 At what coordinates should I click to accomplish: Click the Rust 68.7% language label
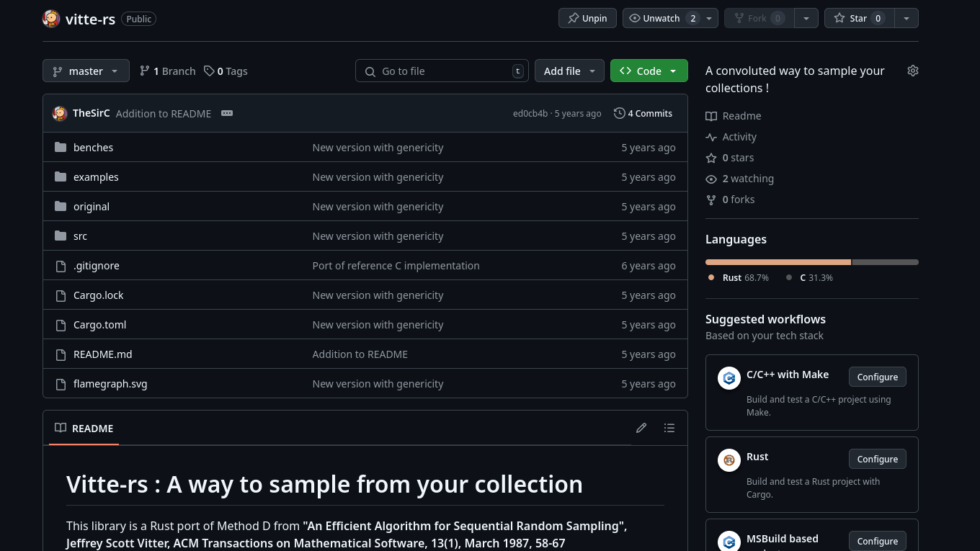pos(739,277)
